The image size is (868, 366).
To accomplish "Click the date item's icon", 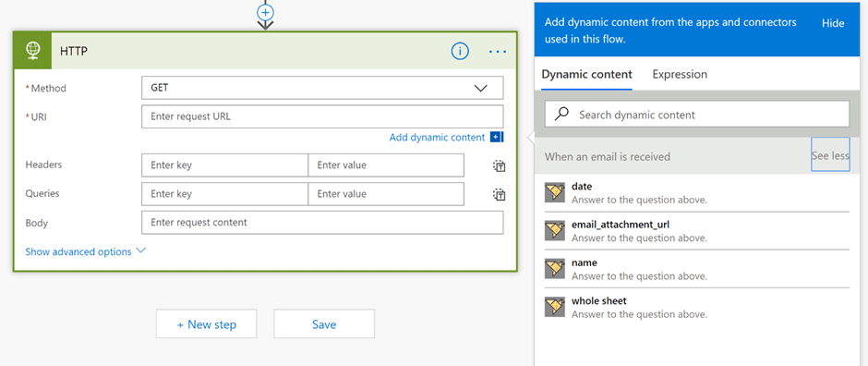I will point(555,192).
